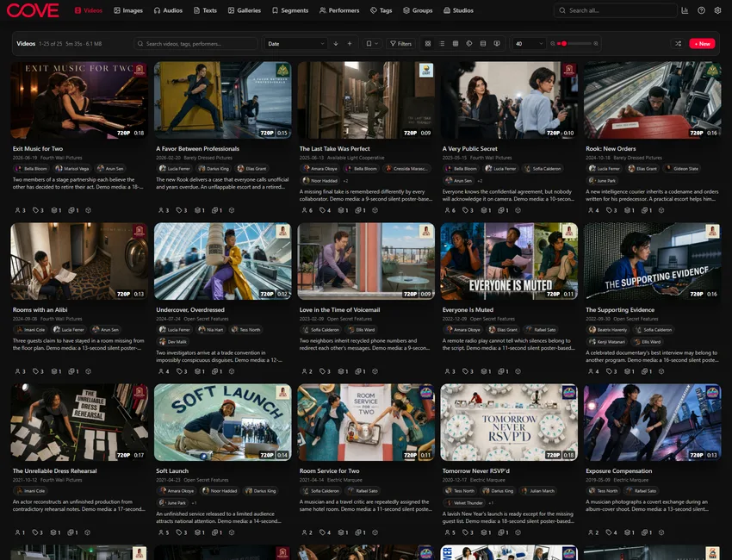This screenshot has width=732, height=560.
Task: Click Electric Marquee studio under Exposure Compensation
Action: [x=630, y=480]
